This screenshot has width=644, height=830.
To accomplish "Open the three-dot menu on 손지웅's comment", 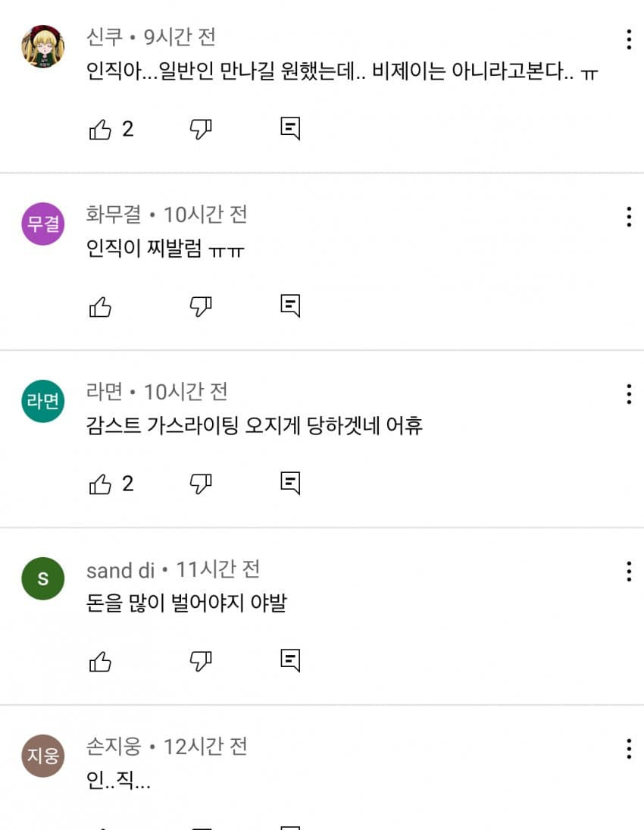I will click(x=629, y=749).
